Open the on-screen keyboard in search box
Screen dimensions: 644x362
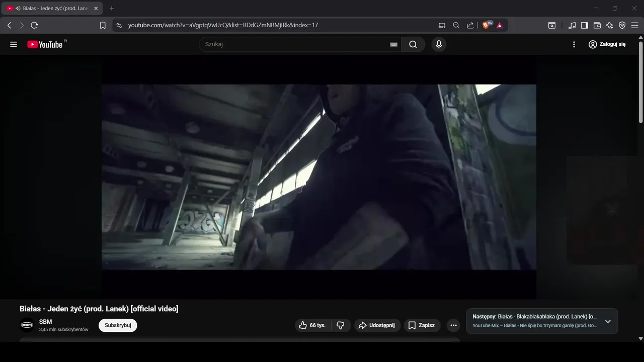[x=394, y=44]
